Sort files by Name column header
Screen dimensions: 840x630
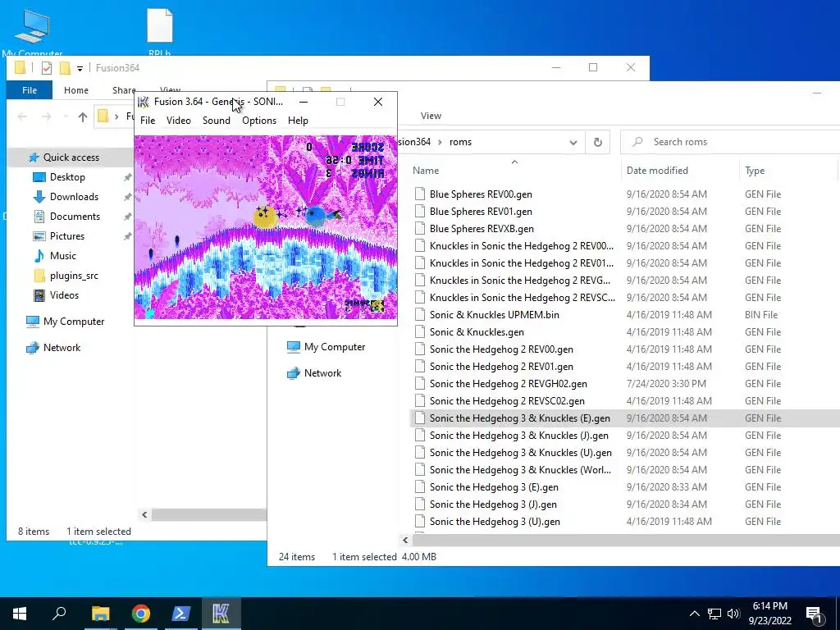coord(426,171)
